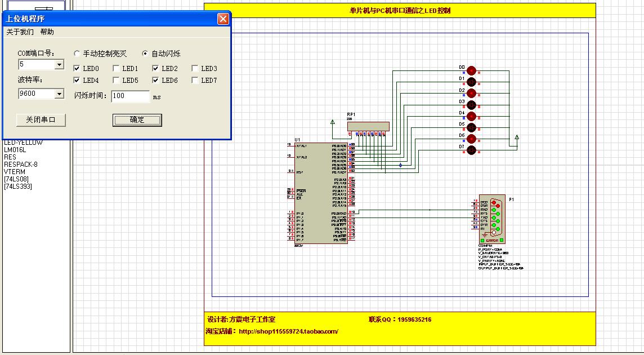
Task: Click the power terminal right of LEDs
Action: coord(517,137)
